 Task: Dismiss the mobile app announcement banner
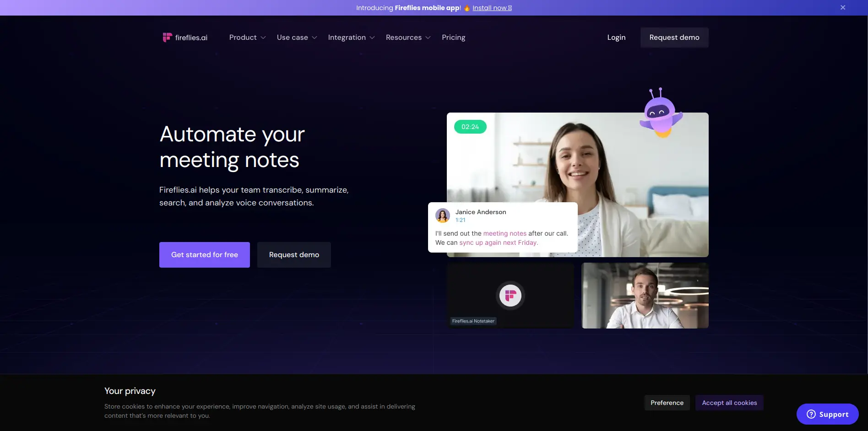coord(842,7)
